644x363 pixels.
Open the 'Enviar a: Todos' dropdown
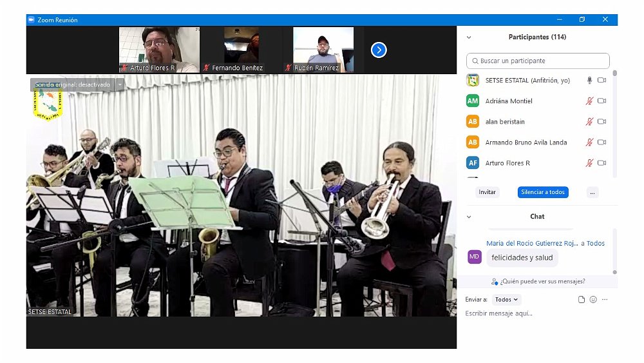click(507, 300)
